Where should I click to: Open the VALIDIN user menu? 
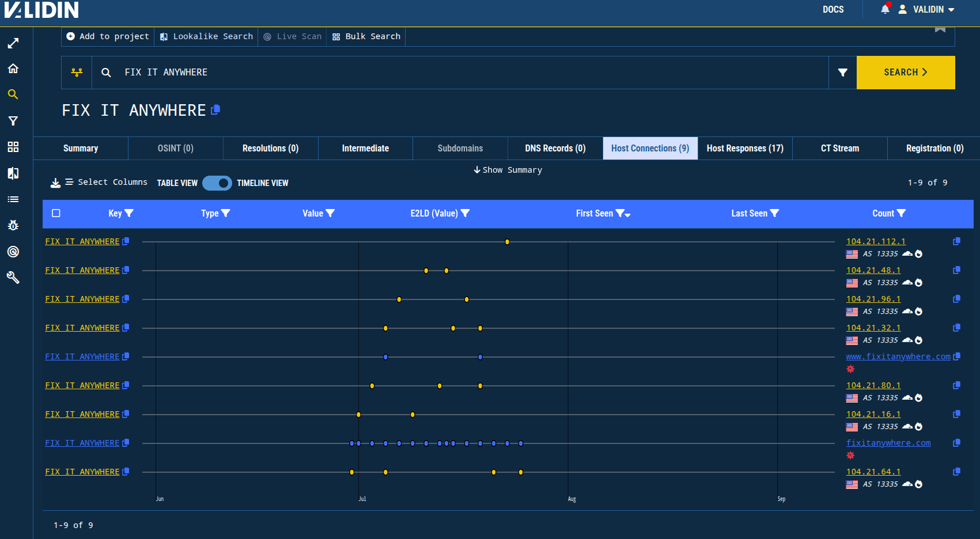point(926,9)
